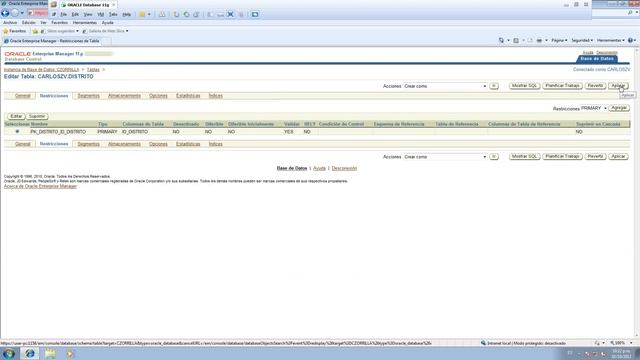Open the VMware Tabs menu
The image size is (640, 360).
point(113,14)
